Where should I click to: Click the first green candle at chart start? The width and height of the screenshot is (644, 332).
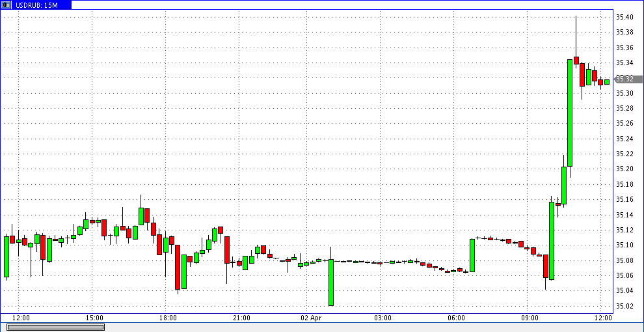(7, 256)
